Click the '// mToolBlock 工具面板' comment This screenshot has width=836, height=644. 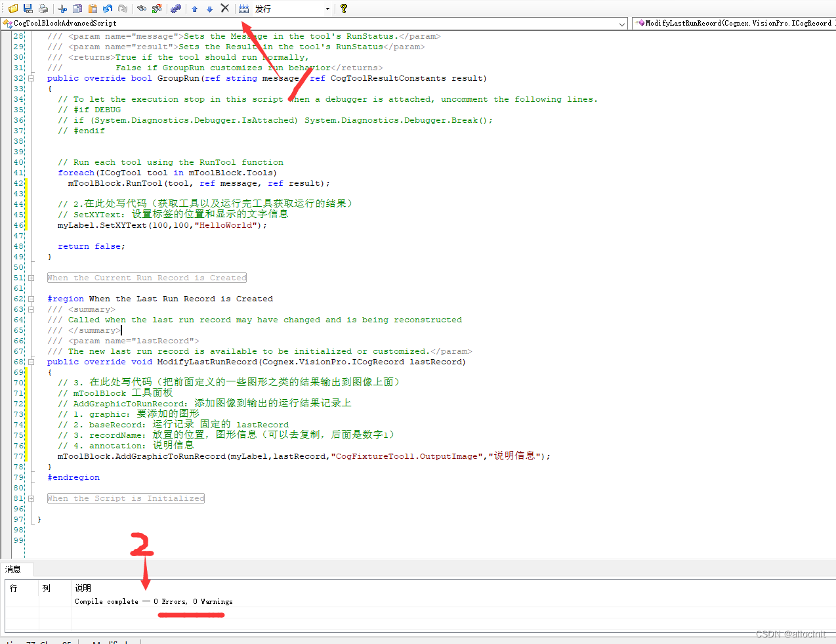pyautogui.click(x=115, y=393)
